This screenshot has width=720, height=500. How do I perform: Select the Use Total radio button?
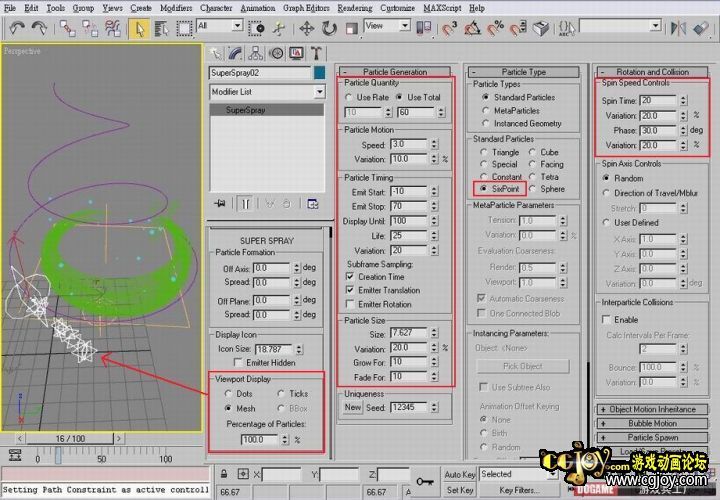tap(399, 97)
